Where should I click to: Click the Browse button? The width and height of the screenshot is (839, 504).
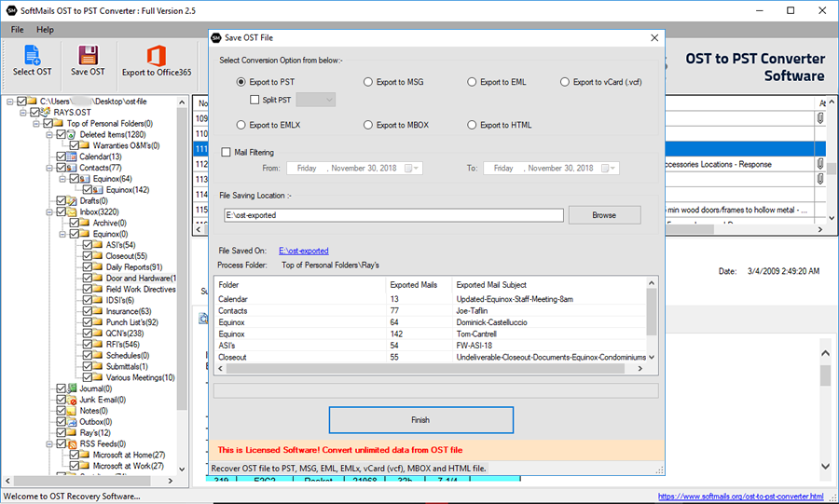click(x=604, y=215)
